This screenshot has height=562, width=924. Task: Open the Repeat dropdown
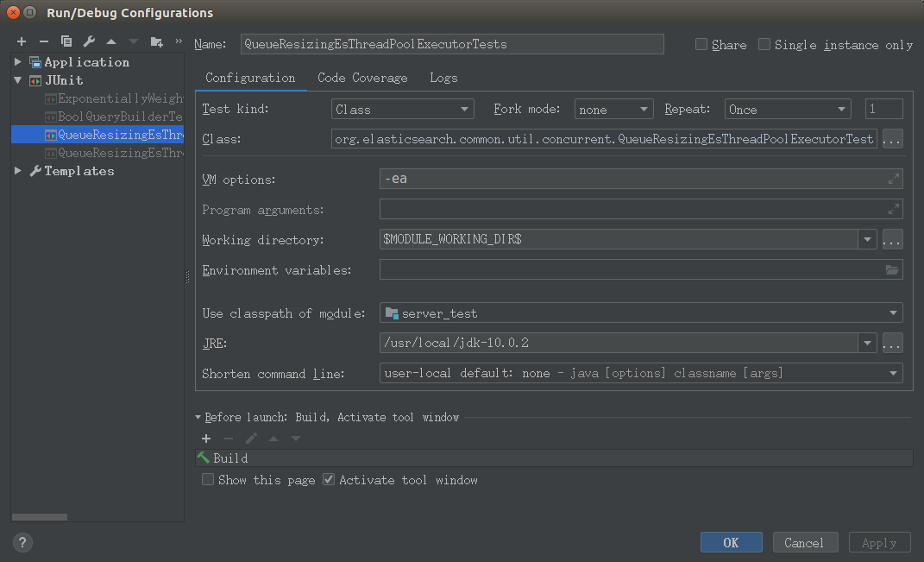(x=788, y=109)
